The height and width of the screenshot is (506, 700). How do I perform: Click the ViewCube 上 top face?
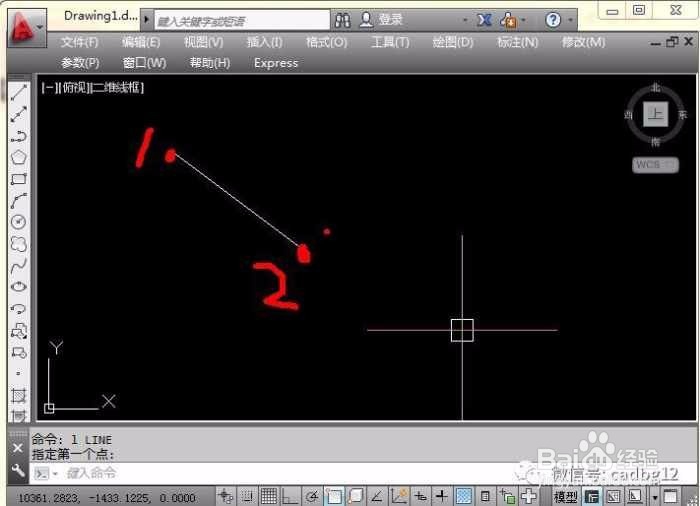[x=655, y=114]
